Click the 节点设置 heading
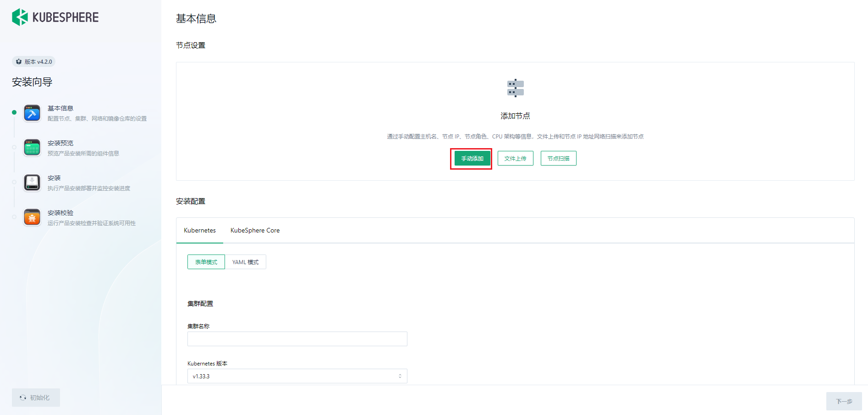Image resolution: width=868 pixels, height=415 pixels. pos(191,45)
